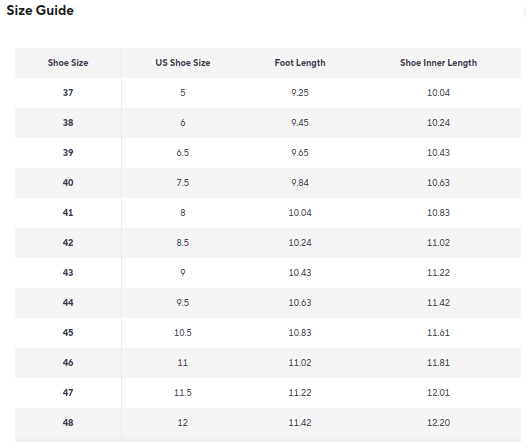The image size is (526, 442).
Task: Click foot length 11.22 cell
Action: 300,393
